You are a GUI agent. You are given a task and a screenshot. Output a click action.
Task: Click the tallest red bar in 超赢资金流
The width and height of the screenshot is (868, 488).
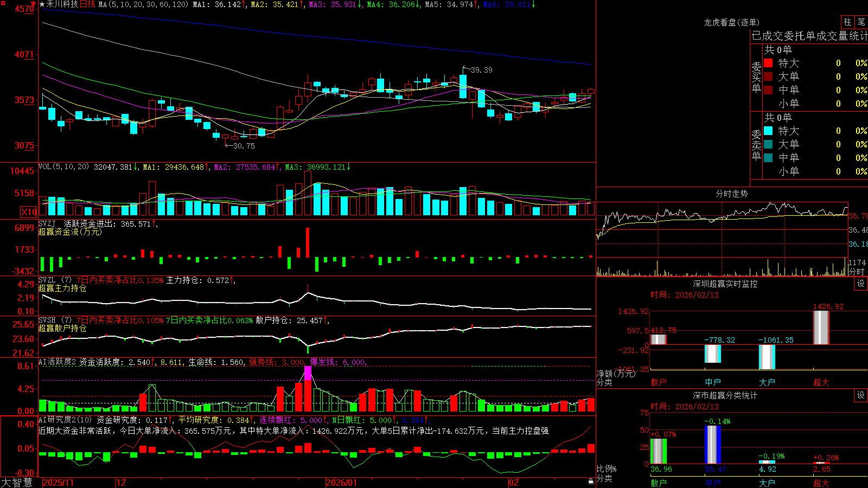(x=308, y=242)
